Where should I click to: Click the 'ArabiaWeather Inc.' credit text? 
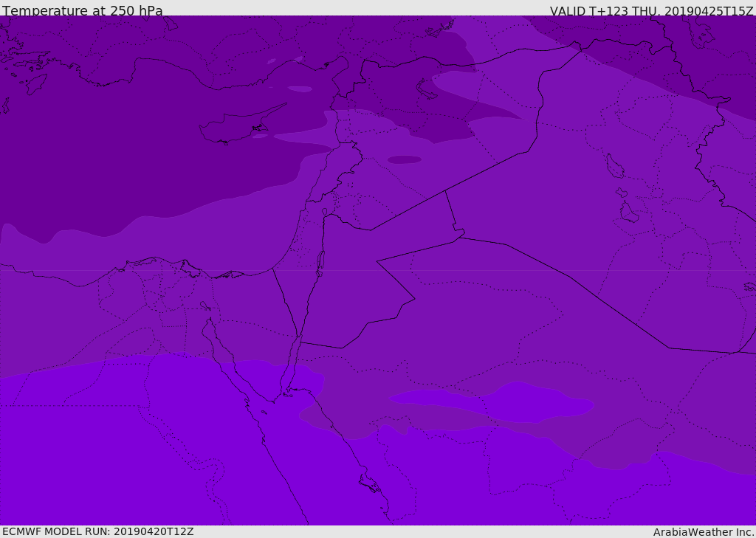[x=704, y=532]
